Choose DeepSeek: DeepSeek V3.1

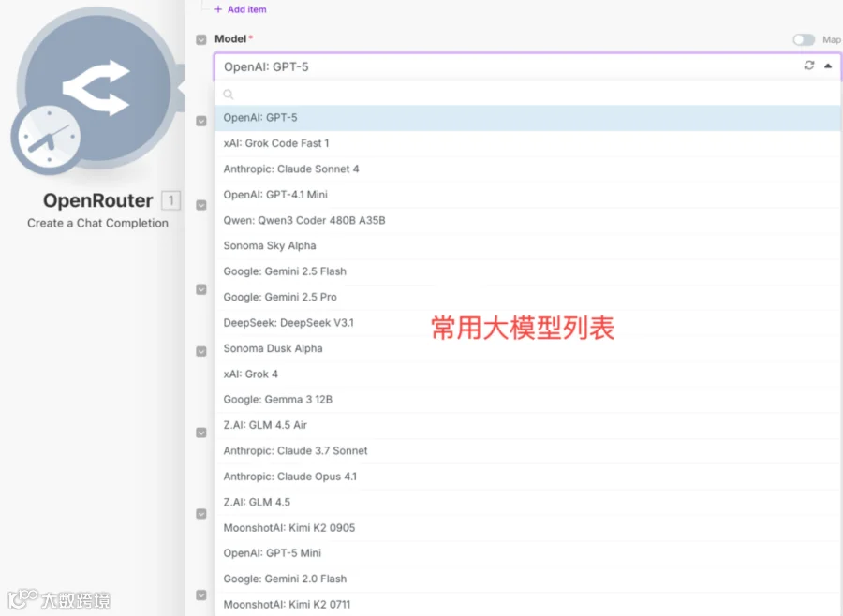pyautogui.click(x=527, y=323)
